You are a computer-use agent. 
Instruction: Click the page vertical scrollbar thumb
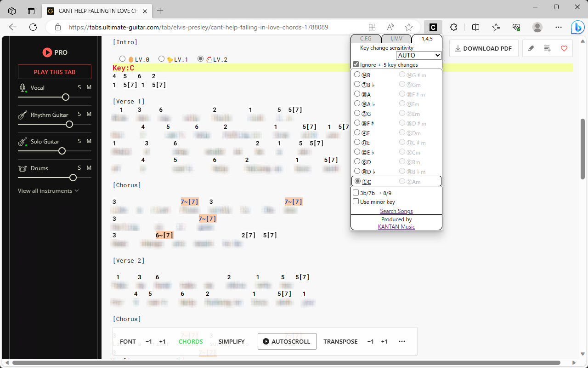pos(583,149)
